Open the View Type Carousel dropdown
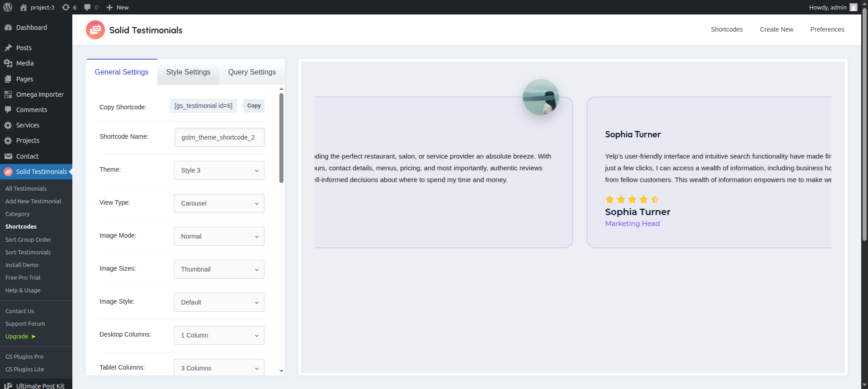The width and height of the screenshot is (868, 389). pyautogui.click(x=219, y=203)
